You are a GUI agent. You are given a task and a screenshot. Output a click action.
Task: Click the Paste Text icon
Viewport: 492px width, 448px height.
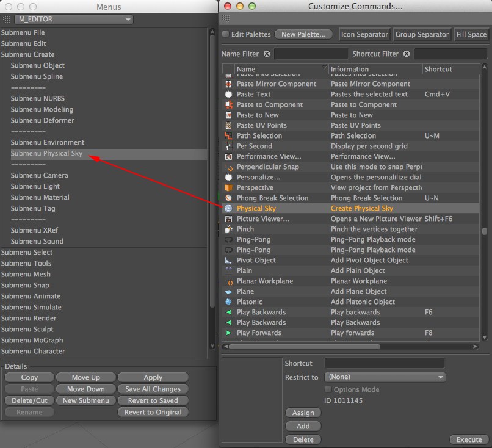pyautogui.click(x=228, y=95)
